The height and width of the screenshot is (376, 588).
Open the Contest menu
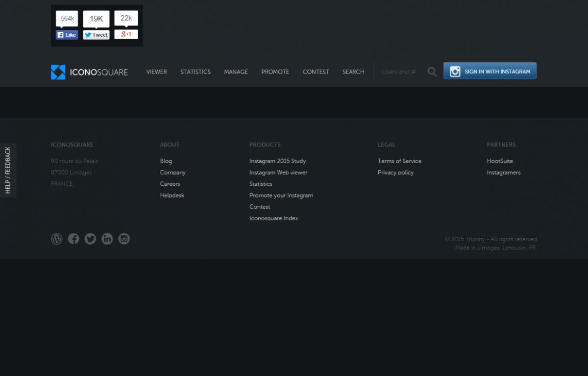(x=316, y=72)
